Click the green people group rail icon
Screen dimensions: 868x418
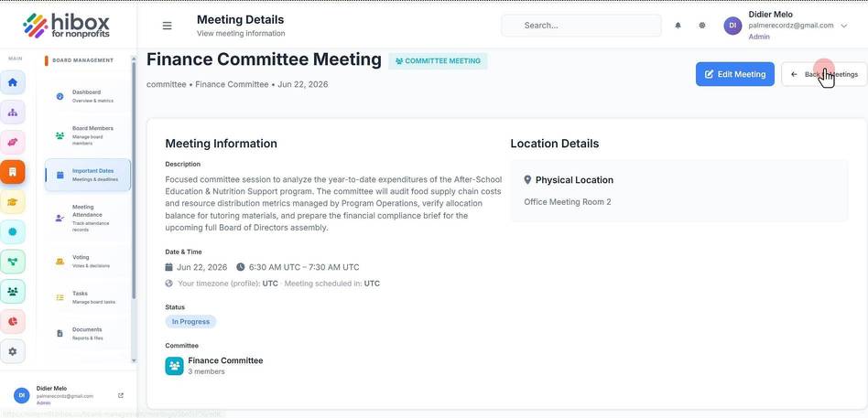(x=13, y=292)
